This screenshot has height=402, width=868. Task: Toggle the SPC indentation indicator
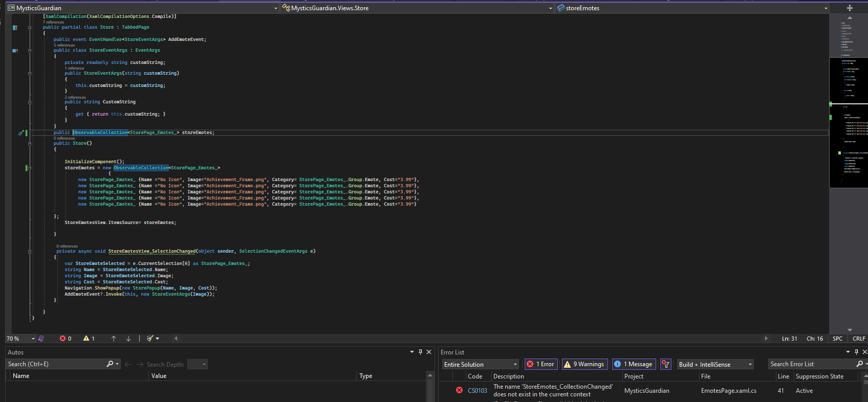837,339
